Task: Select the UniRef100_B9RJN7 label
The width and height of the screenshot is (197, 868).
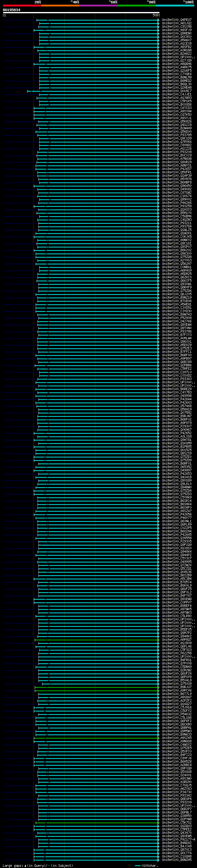Action: 177,416
